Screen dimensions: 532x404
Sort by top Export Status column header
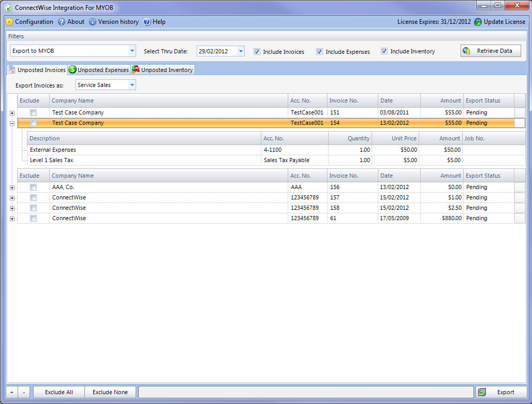(x=489, y=100)
